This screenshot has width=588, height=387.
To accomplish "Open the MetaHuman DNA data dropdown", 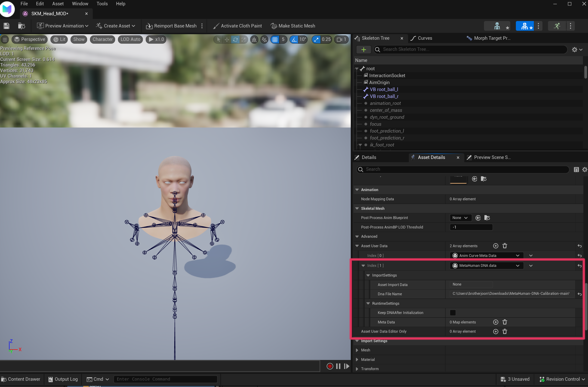I will coord(486,265).
